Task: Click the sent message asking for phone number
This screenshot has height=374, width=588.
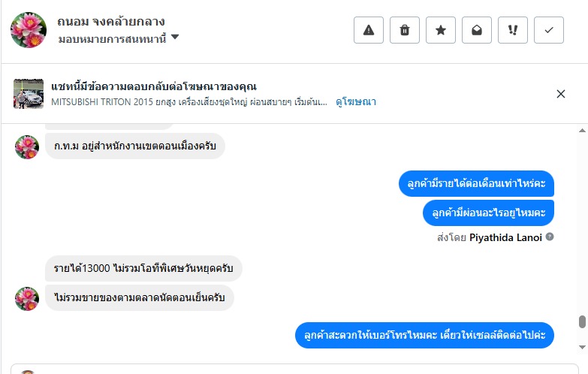Action: [x=424, y=334]
